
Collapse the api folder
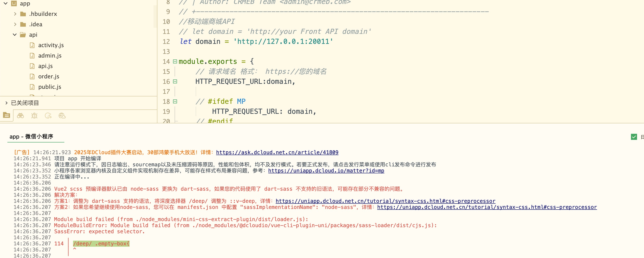(15, 35)
